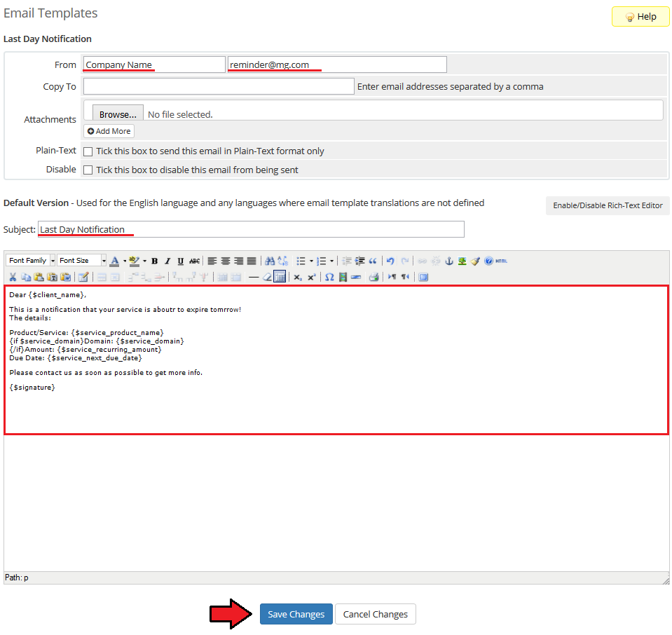Open the Font Family dropdown
The height and width of the screenshot is (635, 672).
click(31, 261)
